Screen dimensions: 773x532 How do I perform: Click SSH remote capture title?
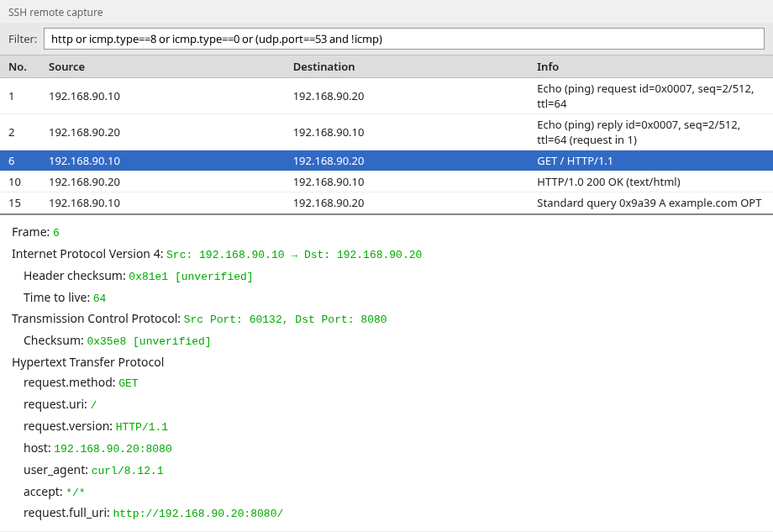(x=55, y=13)
